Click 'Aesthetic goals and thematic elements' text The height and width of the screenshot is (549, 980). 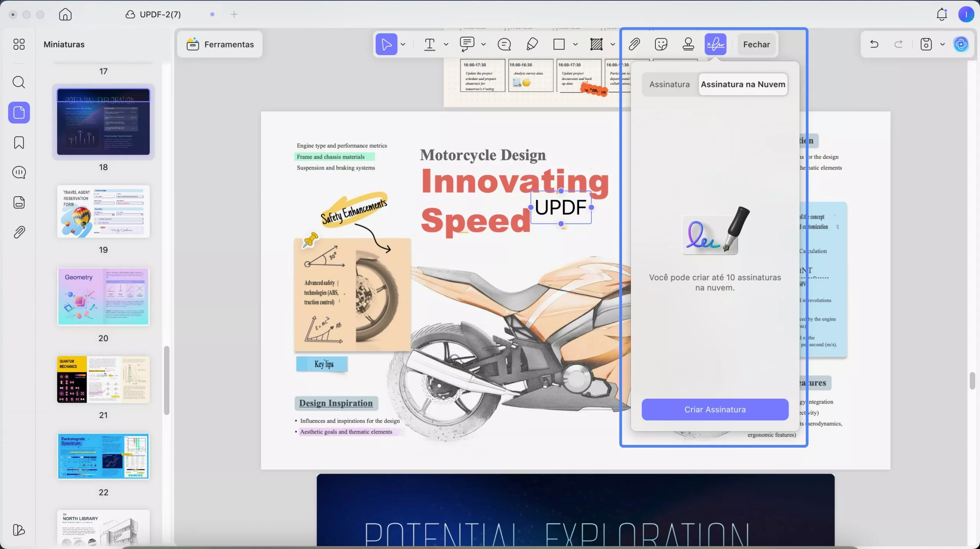pos(346,432)
